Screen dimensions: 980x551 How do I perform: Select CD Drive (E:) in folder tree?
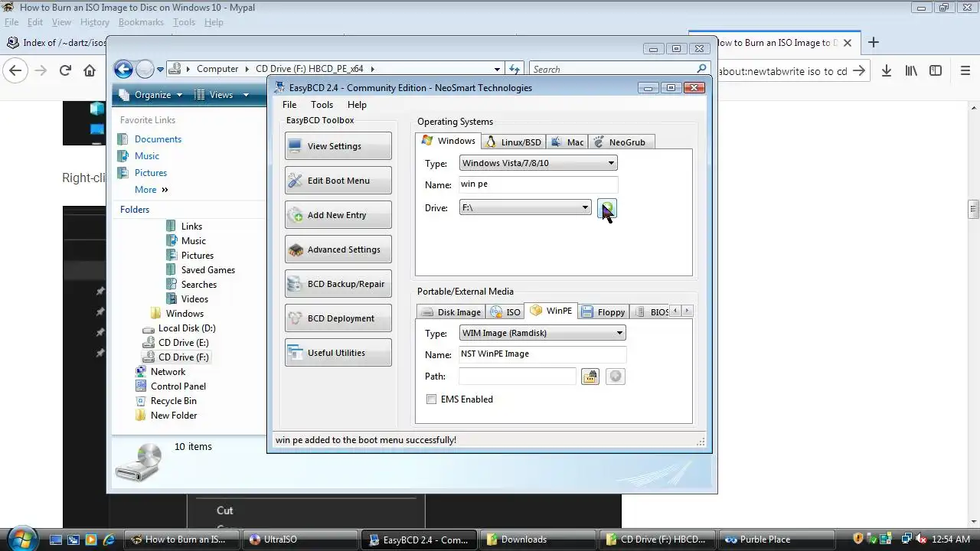tap(183, 343)
